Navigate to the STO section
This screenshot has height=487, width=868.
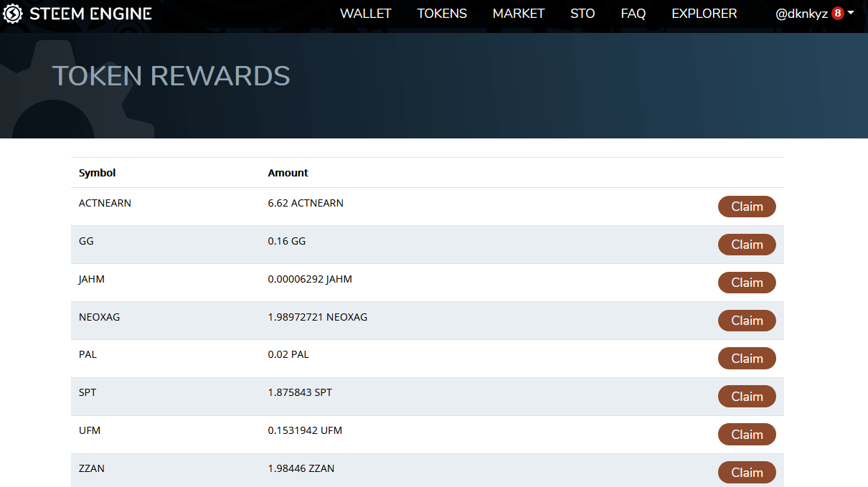(x=582, y=14)
